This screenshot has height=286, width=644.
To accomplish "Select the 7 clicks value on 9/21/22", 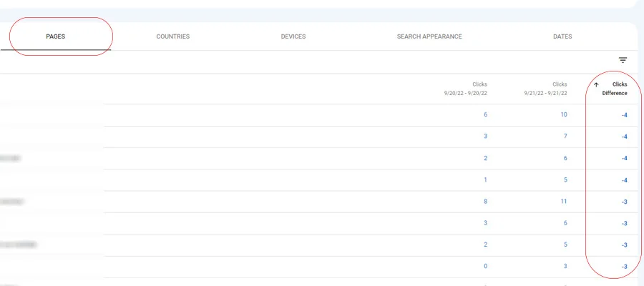I will click(x=565, y=137).
